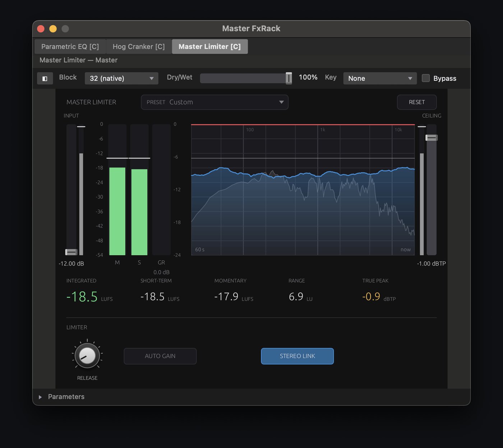The image size is (503, 448).
Task: Toggle the sidebar panel icon beside Block
Action: (x=45, y=78)
